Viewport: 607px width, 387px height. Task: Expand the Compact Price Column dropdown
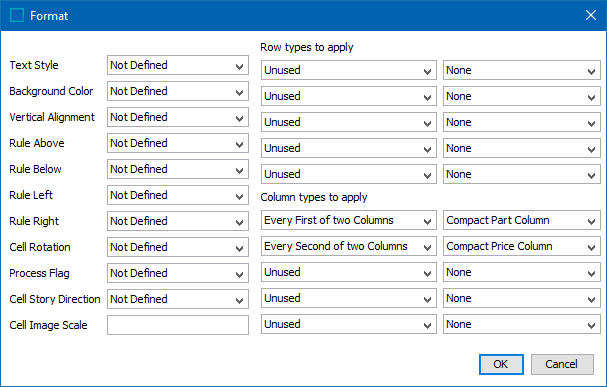tap(522, 246)
